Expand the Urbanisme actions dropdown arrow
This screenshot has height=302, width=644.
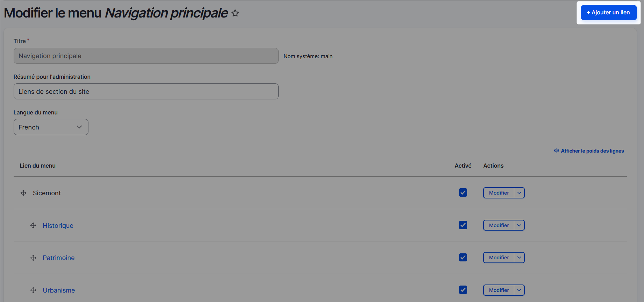click(519, 290)
